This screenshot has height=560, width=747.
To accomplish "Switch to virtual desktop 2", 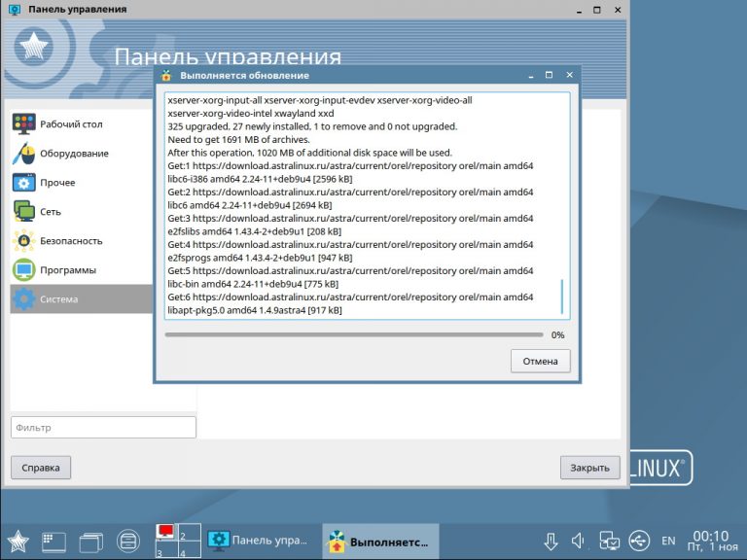I will pyautogui.click(x=189, y=533).
